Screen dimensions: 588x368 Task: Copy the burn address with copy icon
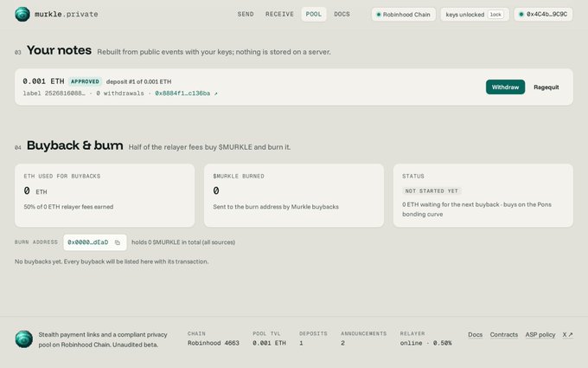point(118,242)
